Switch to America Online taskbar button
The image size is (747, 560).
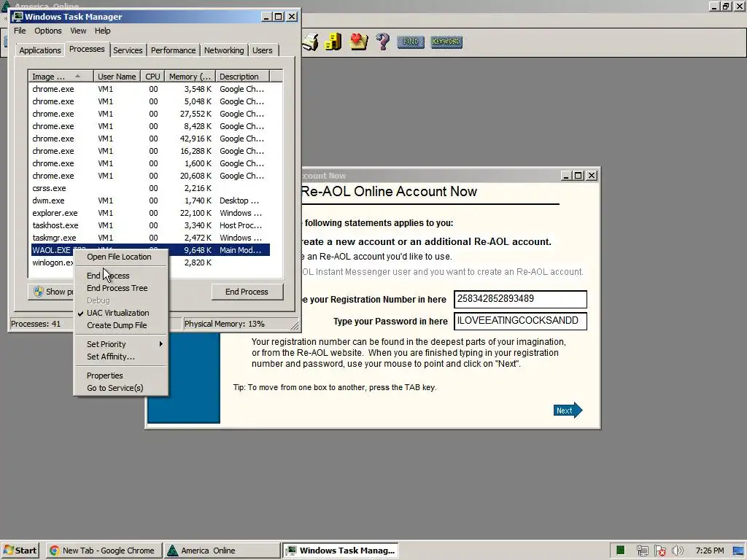pyautogui.click(x=222, y=551)
